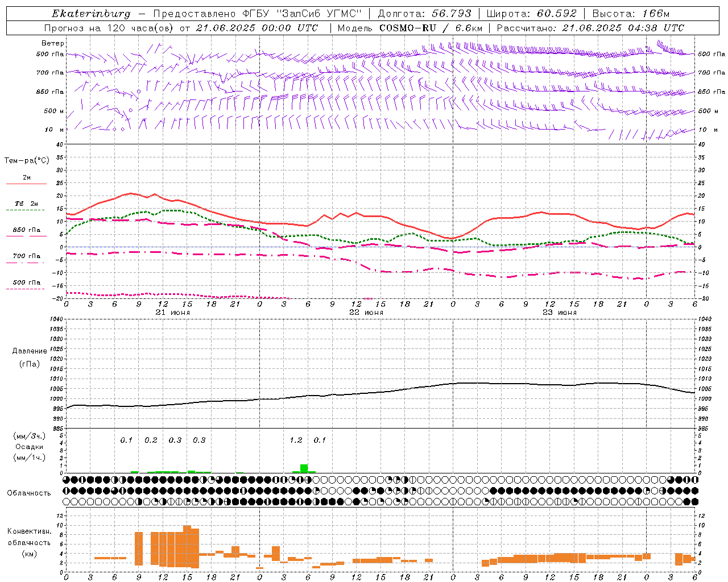
Task: Click the dotted '500 гПа' temperature legend entry
Action: 27,282
